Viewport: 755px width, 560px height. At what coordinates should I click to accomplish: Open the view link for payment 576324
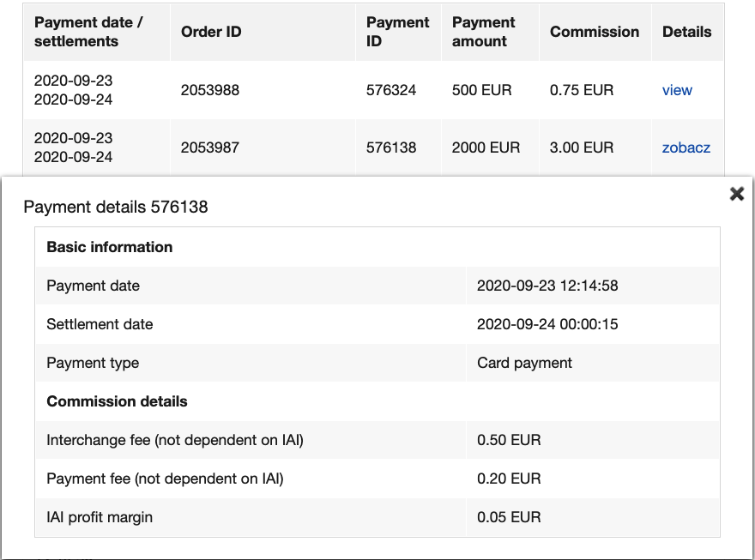[x=677, y=90]
